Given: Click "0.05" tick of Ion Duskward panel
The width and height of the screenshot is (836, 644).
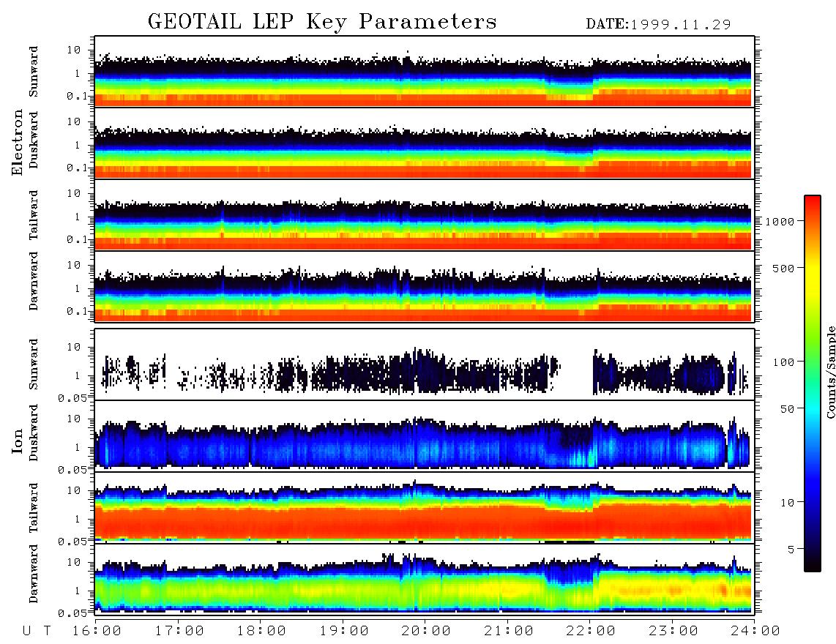Looking at the screenshot, I should 72,470.
